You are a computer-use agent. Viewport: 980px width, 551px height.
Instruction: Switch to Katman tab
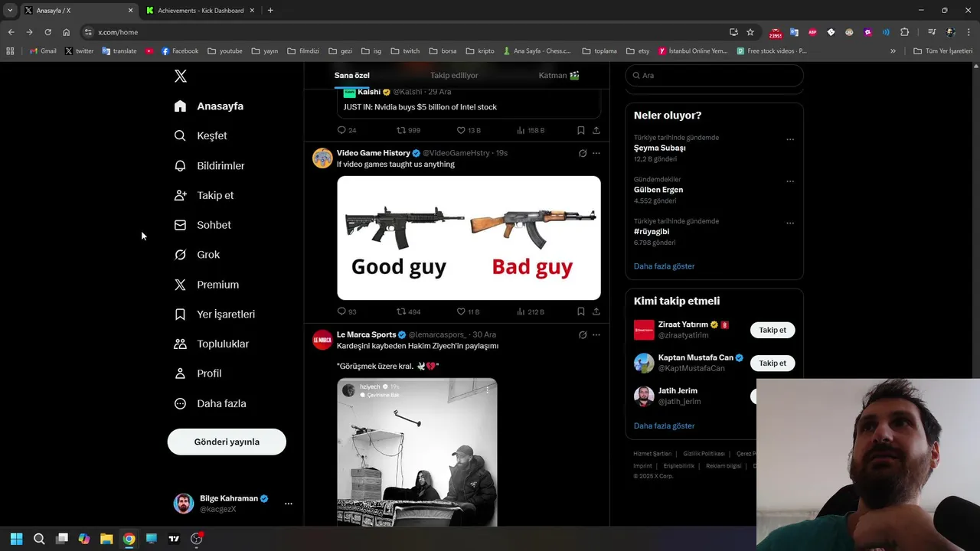(x=558, y=75)
